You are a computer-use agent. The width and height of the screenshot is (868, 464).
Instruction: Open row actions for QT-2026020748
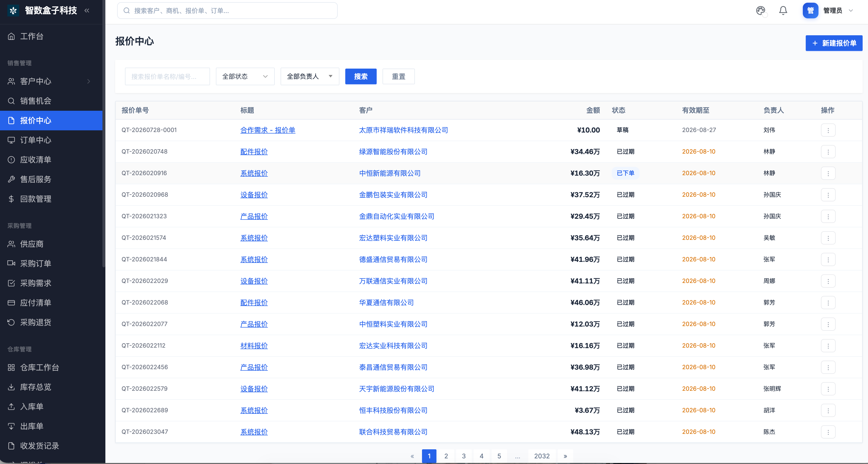pos(828,152)
